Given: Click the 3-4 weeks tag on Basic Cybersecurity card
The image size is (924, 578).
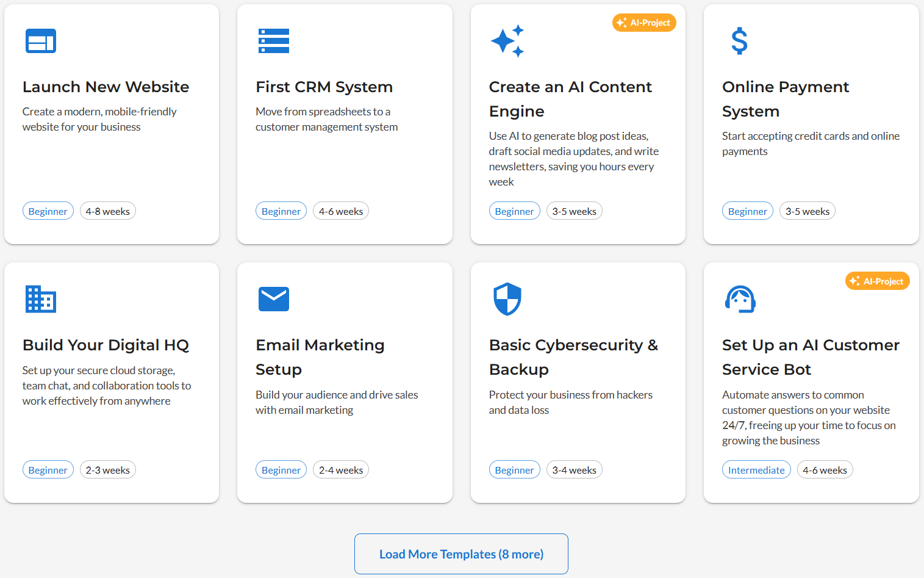Looking at the screenshot, I should click(574, 469).
